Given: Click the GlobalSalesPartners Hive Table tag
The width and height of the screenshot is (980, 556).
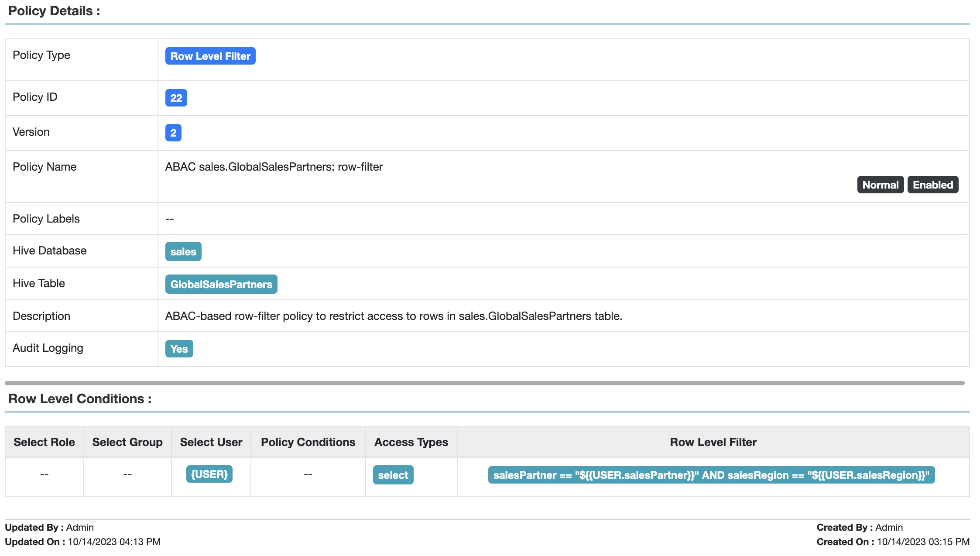Looking at the screenshot, I should tap(221, 284).
